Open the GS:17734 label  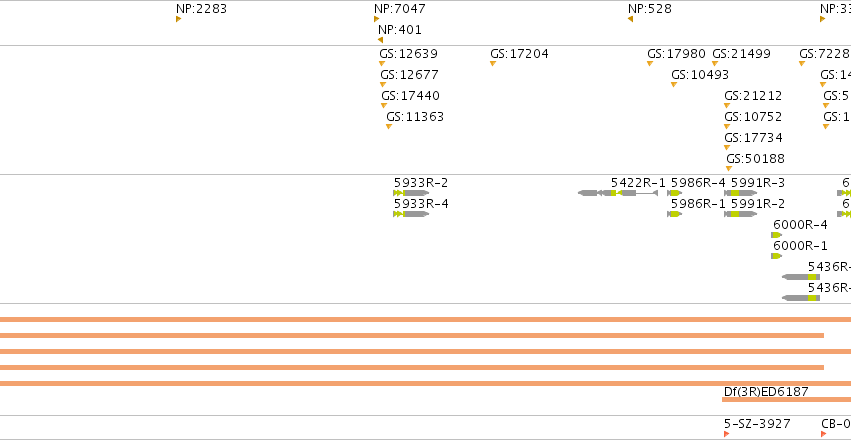coord(753,138)
